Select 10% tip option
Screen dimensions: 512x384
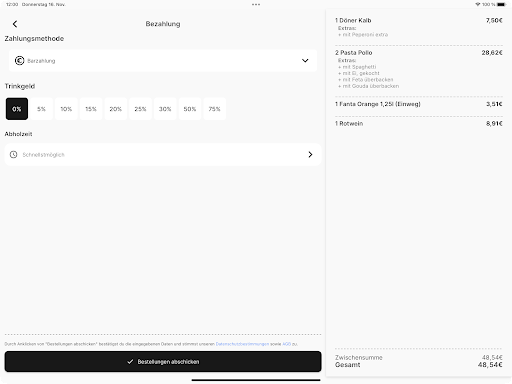click(x=66, y=109)
